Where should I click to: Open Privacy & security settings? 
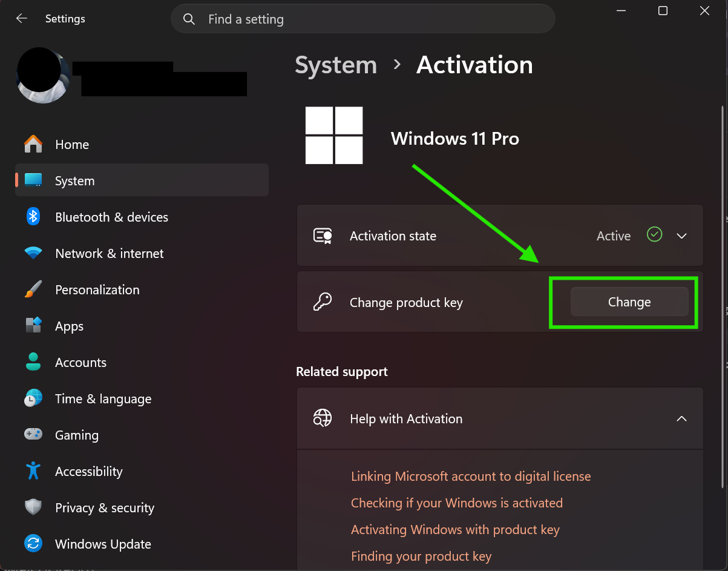coord(142,507)
